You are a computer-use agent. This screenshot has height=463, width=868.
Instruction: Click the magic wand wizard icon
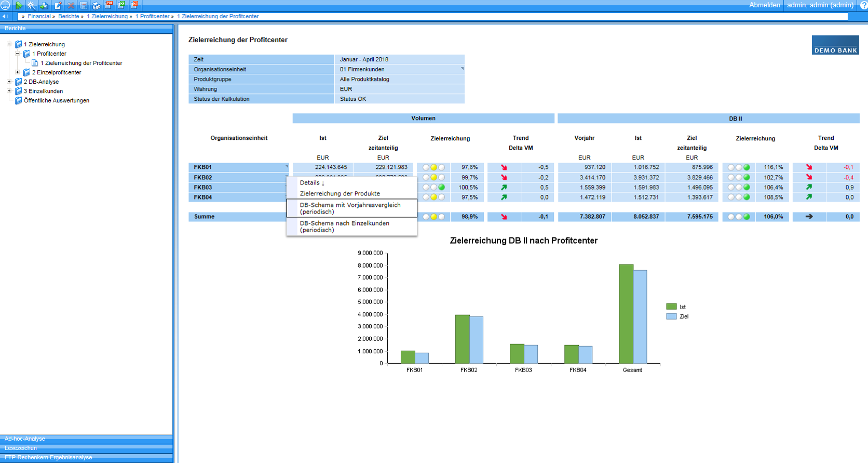coord(31,5)
